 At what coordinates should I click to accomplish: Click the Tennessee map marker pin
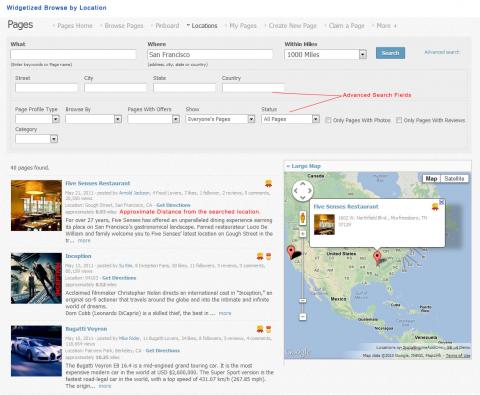point(377,258)
